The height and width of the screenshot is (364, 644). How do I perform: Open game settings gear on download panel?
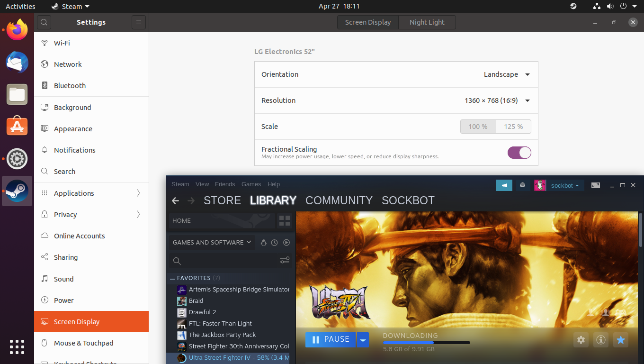coord(581,340)
